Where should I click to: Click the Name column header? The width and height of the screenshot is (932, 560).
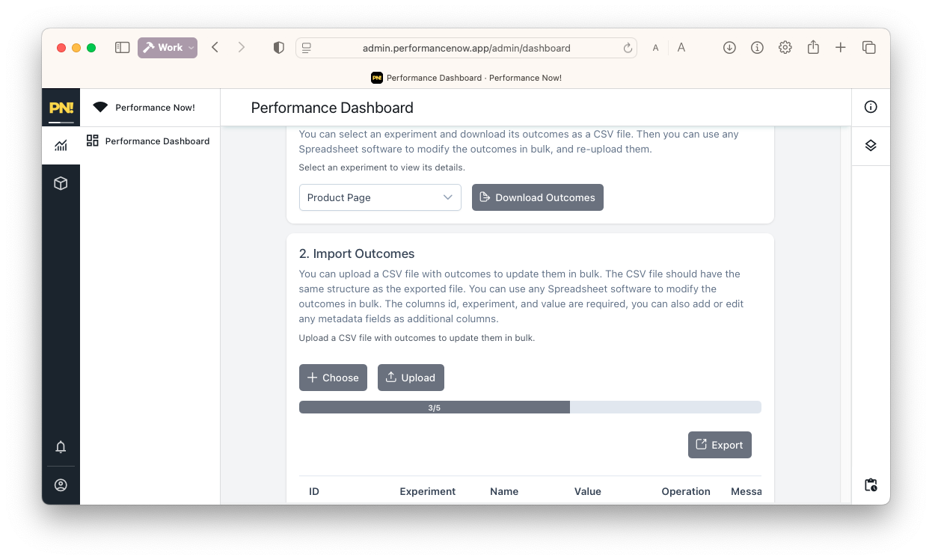click(x=504, y=491)
